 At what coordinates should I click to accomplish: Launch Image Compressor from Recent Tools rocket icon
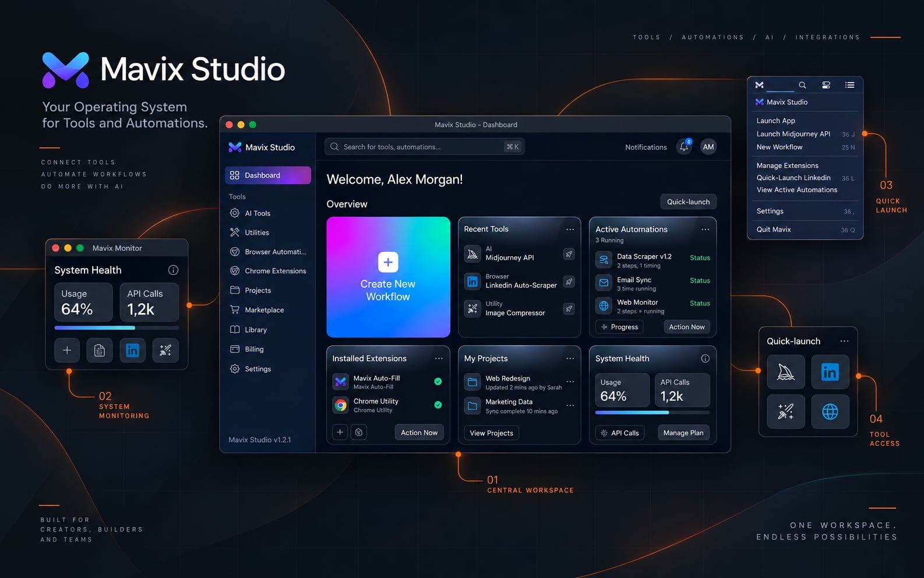pos(569,309)
